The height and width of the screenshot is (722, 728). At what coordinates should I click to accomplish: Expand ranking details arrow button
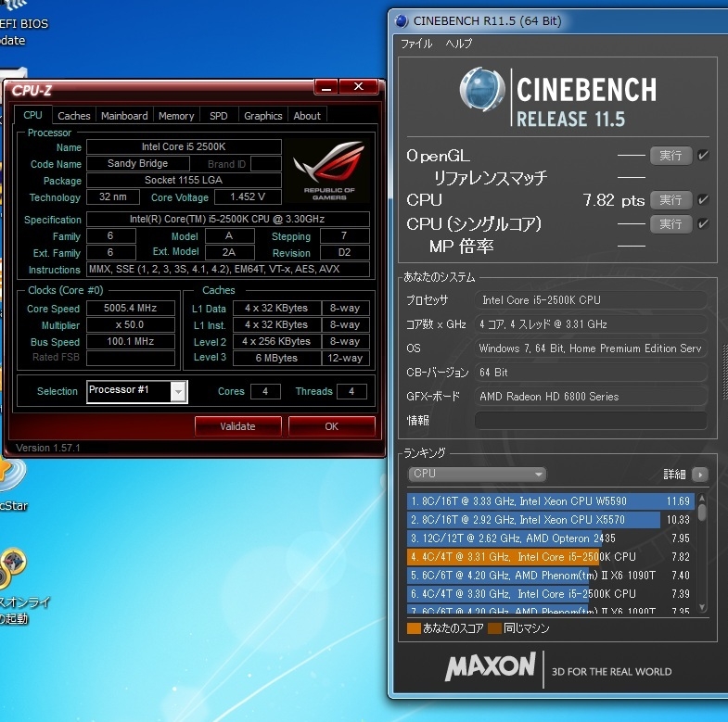[x=699, y=475]
